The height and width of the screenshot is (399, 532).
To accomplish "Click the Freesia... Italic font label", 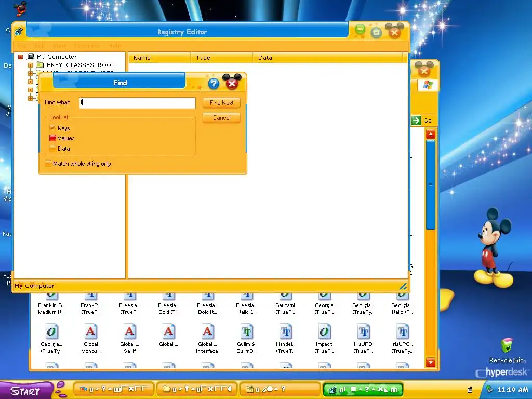I will coord(247,309).
